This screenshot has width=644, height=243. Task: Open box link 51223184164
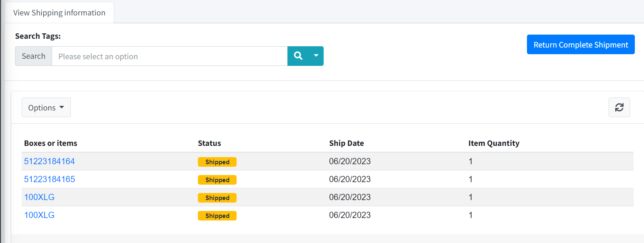click(x=49, y=161)
